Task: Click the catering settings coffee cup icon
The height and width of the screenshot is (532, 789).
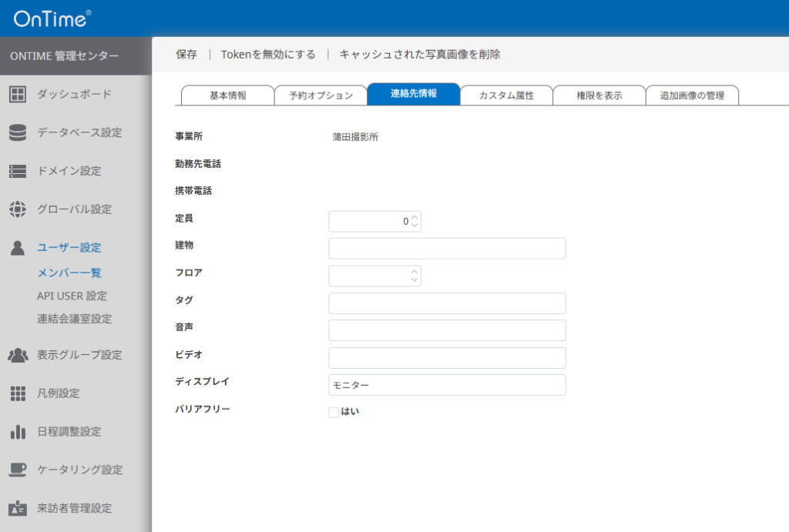Action: [18, 470]
